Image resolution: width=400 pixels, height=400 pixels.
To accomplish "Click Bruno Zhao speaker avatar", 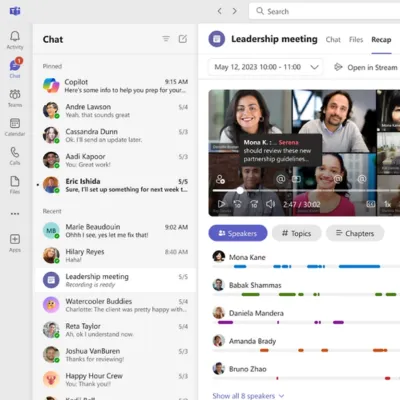I will pyautogui.click(x=219, y=369).
